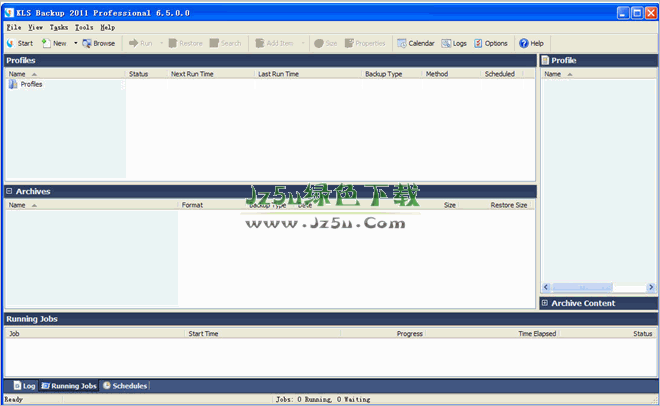Click the 'Ready' status bar text
Image resolution: width=660 pixels, height=406 pixels.
pos(13,399)
